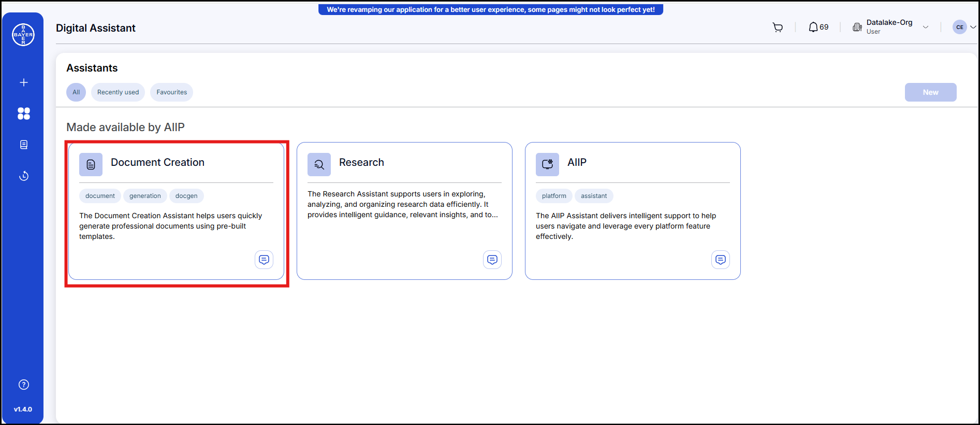Screen dimensions: 980x425
Task: Open notifications bell showing 69
Action: pyautogui.click(x=818, y=27)
